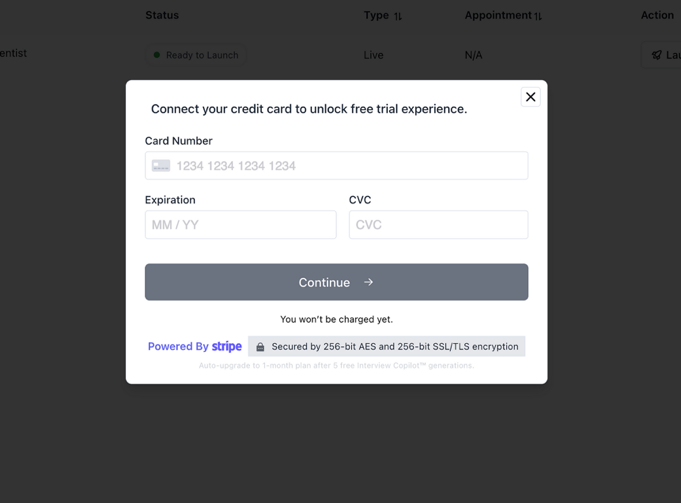The height and width of the screenshot is (503, 681).
Task: Click the arrow icon on Continue button
Action: click(x=369, y=282)
